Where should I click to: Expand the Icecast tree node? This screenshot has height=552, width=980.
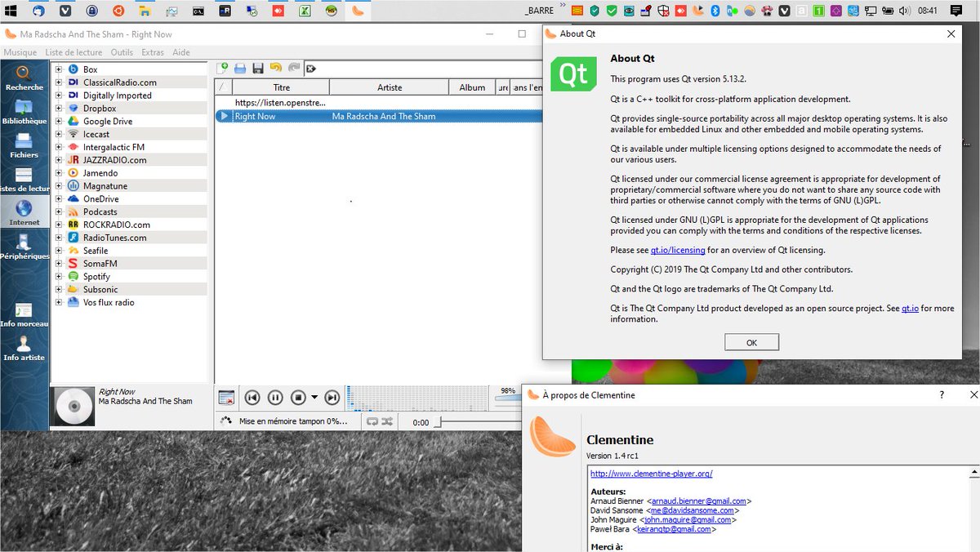tap(59, 134)
